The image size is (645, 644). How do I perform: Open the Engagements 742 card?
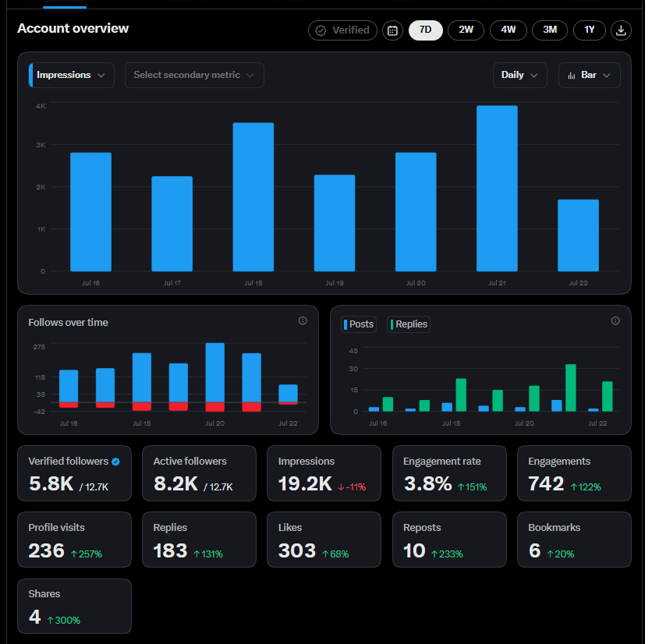pos(574,473)
